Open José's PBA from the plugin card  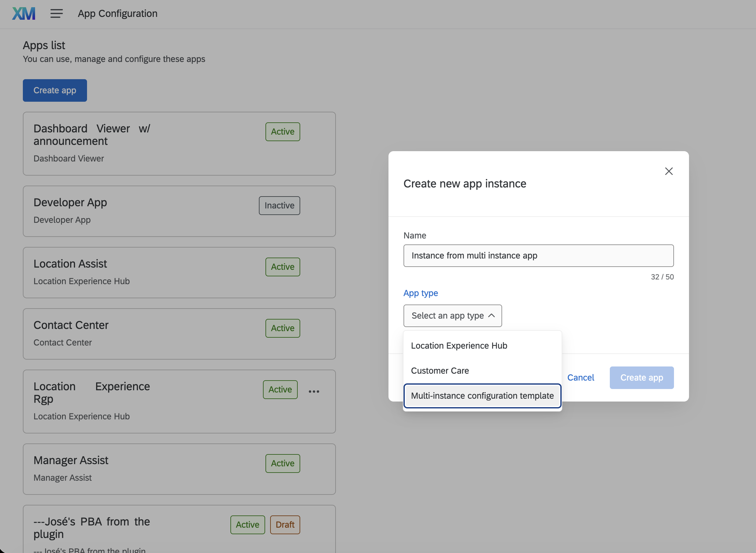[x=179, y=529]
